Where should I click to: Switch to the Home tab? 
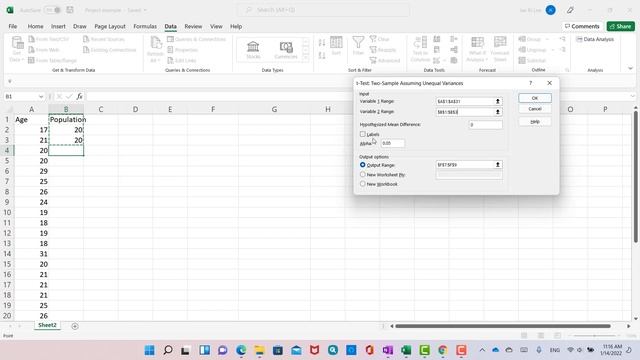36,26
